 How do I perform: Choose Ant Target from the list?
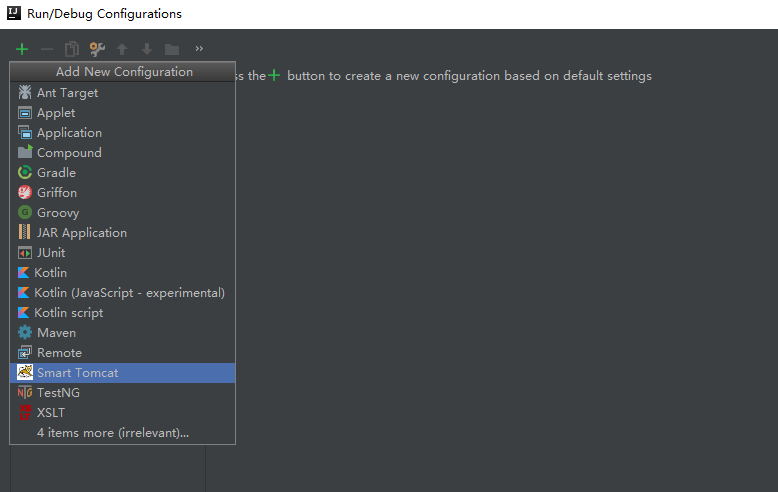67,93
